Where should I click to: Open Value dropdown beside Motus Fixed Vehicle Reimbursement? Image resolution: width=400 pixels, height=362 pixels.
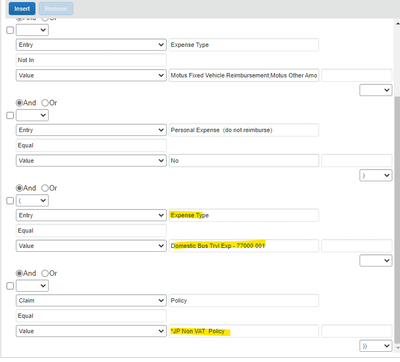click(91, 75)
